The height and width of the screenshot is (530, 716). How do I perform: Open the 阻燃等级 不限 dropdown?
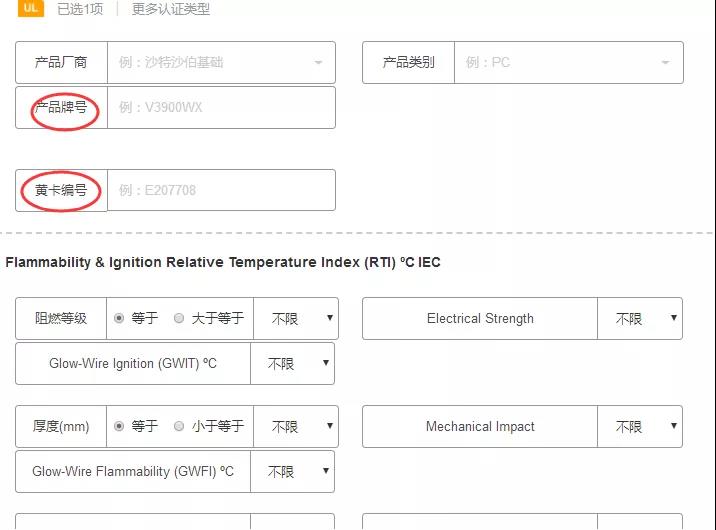pos(295,318)
